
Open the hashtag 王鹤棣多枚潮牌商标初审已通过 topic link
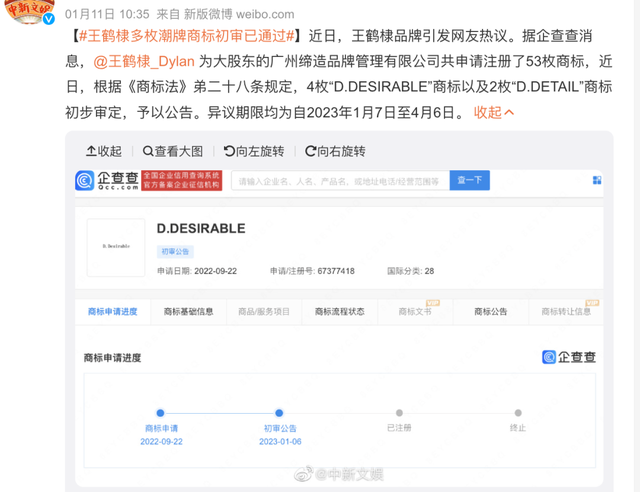pyautogui.click(x=187, y=36)
